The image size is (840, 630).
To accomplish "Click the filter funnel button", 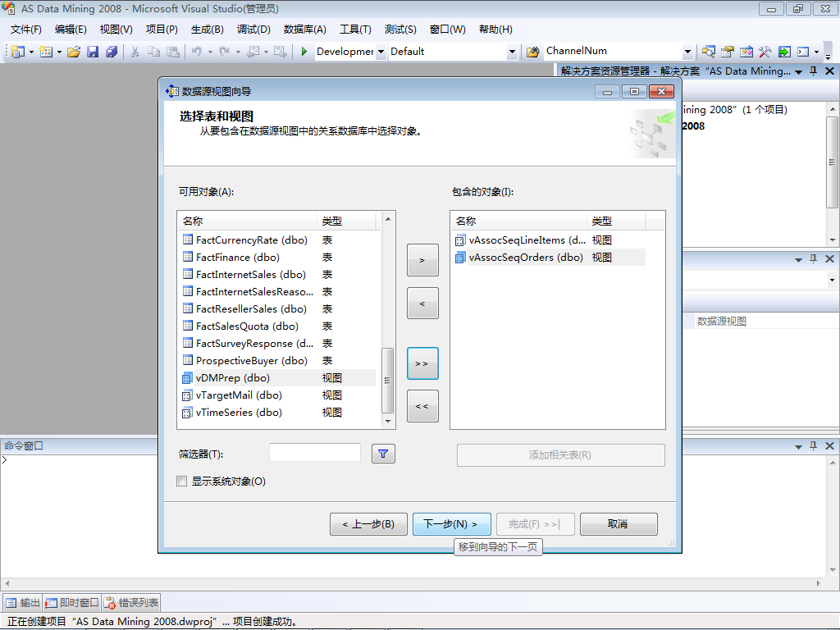I will (383, 454).
